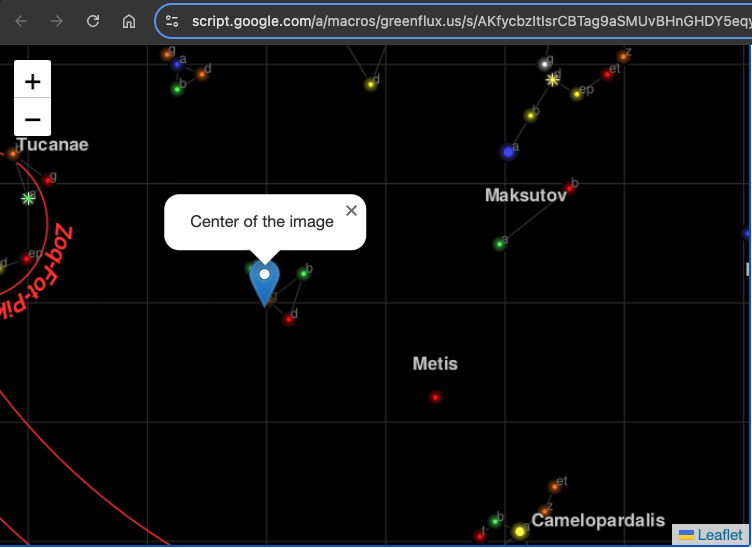Go back to previous page
This screenshot has width=752, height=548.
pyautogui.click(x=22, y=21)
